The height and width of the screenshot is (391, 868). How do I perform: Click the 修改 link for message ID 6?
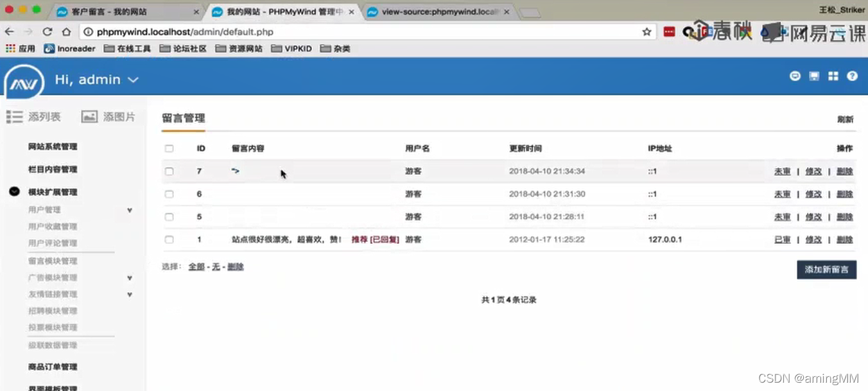[x=813, y=194]
